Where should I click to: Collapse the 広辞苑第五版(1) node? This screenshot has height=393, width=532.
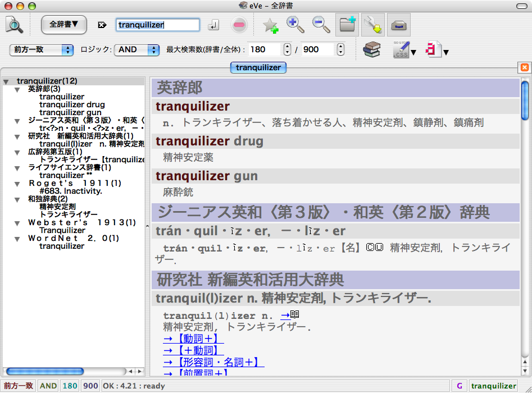click(17, 153)
